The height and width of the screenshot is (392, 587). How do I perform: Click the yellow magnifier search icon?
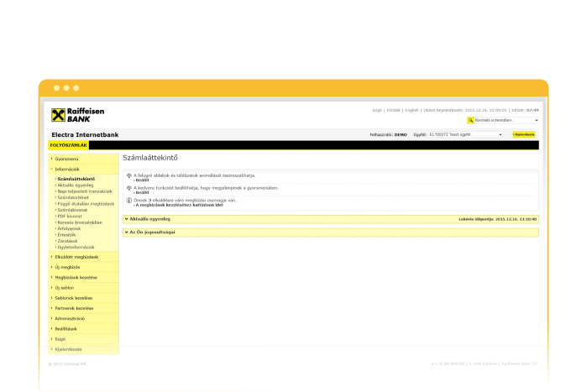point(470,120)
